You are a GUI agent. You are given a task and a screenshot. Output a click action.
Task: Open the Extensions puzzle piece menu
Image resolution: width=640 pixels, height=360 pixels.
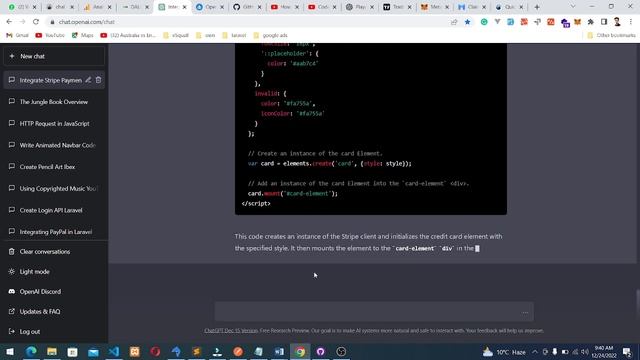[591, 22]
